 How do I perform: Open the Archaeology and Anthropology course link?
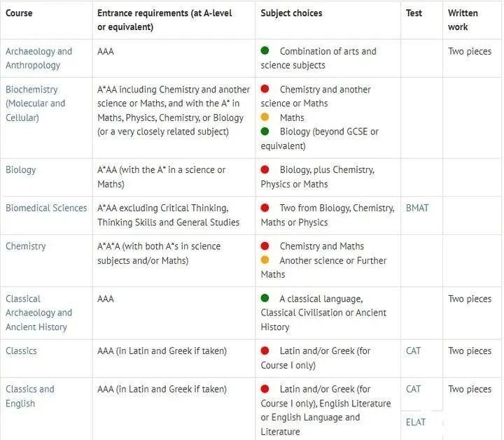(38, 58)
